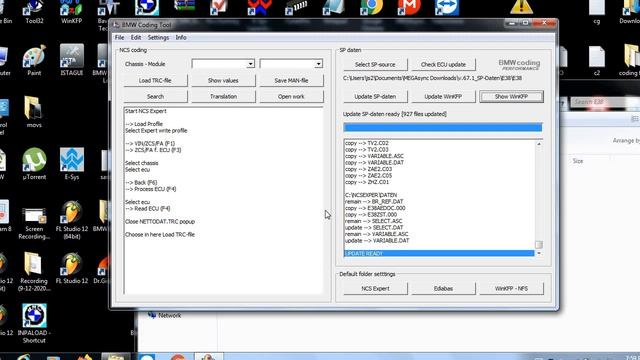Open the Settings menu
The height and width of the screenshot is (360, 640).
[x=158, y=38]
